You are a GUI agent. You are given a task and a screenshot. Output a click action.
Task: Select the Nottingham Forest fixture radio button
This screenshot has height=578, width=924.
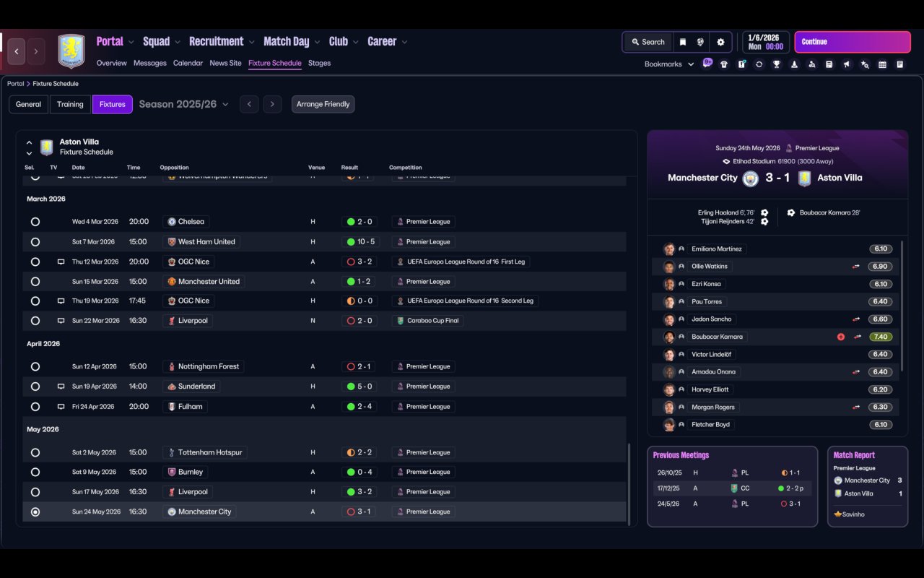[35, 367]
